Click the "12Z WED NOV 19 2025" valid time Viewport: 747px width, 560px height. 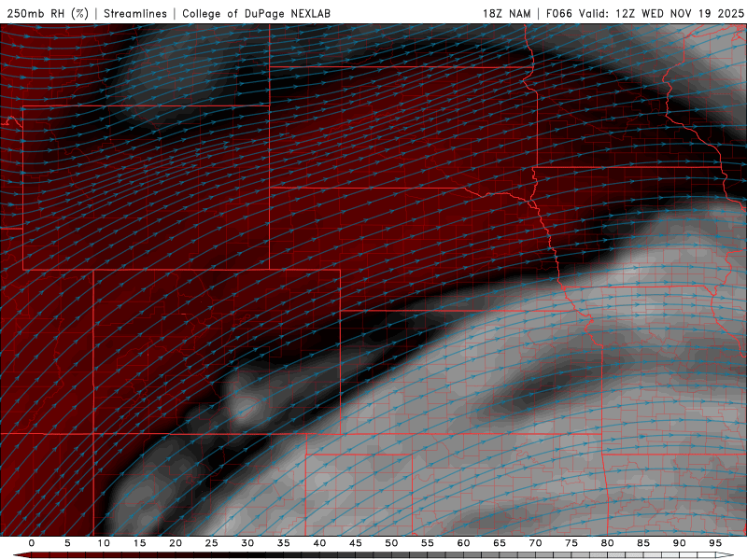[x=680, y=13]
